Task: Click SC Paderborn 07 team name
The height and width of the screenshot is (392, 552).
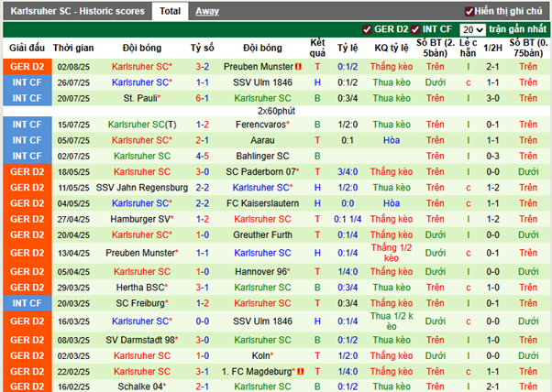Action: tap(262, 171)
